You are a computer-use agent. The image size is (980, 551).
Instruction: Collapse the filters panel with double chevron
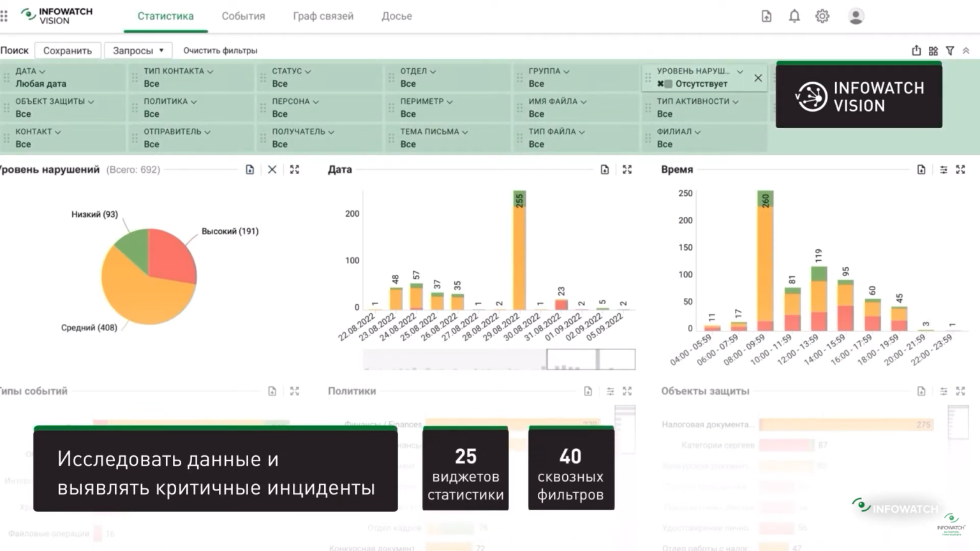(x=966, y=50)
